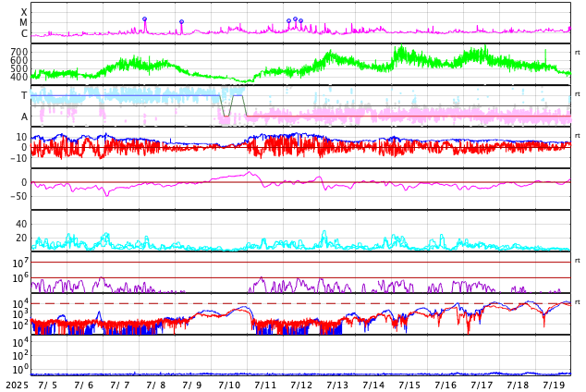This screenshot has width=586, height=392.
Task: Click the rightmost of three 7/11 flare markers
Action: coord(300,21)
